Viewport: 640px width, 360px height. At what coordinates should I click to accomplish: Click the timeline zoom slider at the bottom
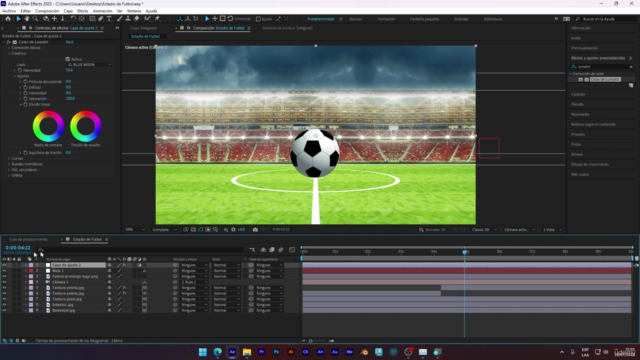point(318,341)
